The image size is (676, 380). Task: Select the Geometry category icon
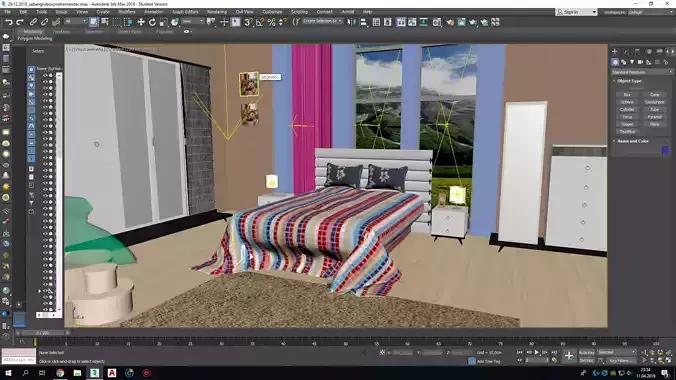(x=615, y=62)
